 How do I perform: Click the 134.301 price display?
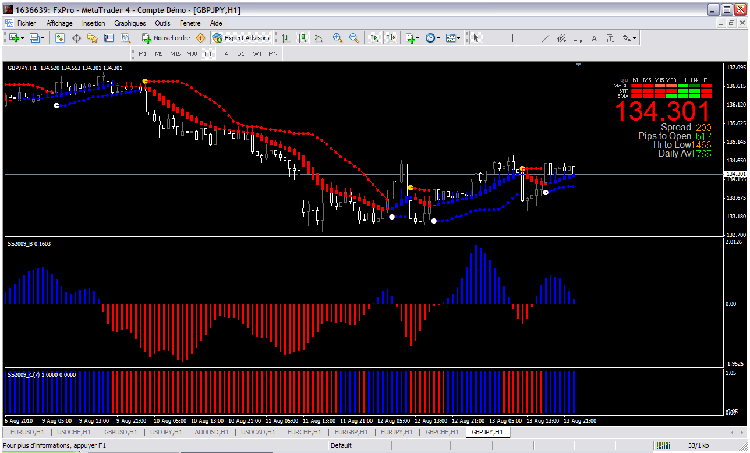pos(662,112)
